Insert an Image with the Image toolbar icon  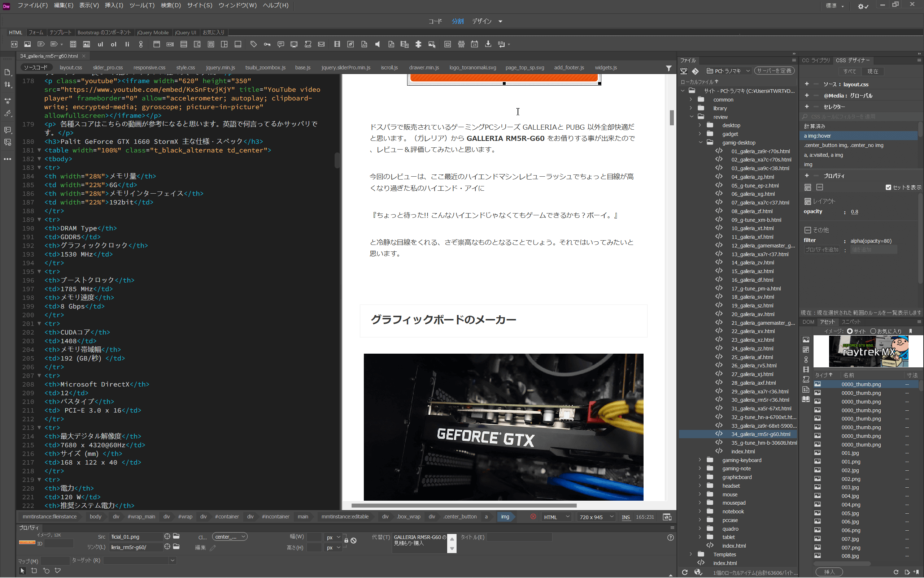(x=27, y=44)
